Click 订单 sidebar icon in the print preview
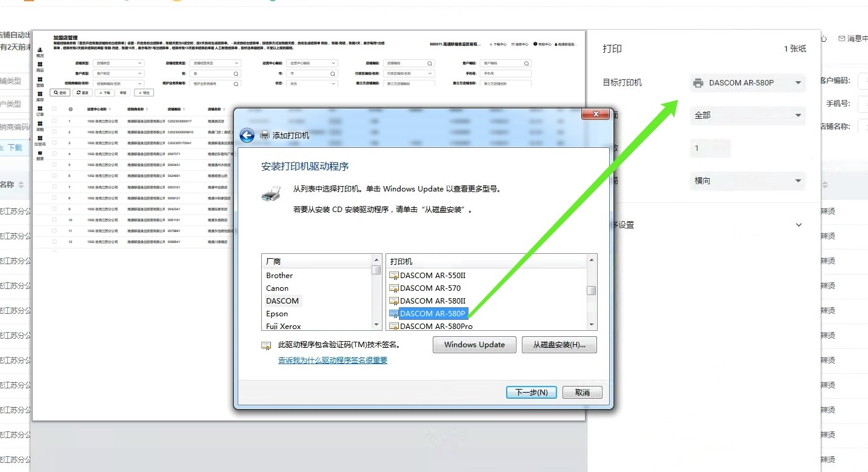The width and height of the screenshot is (868, 472). click(40, 108)
